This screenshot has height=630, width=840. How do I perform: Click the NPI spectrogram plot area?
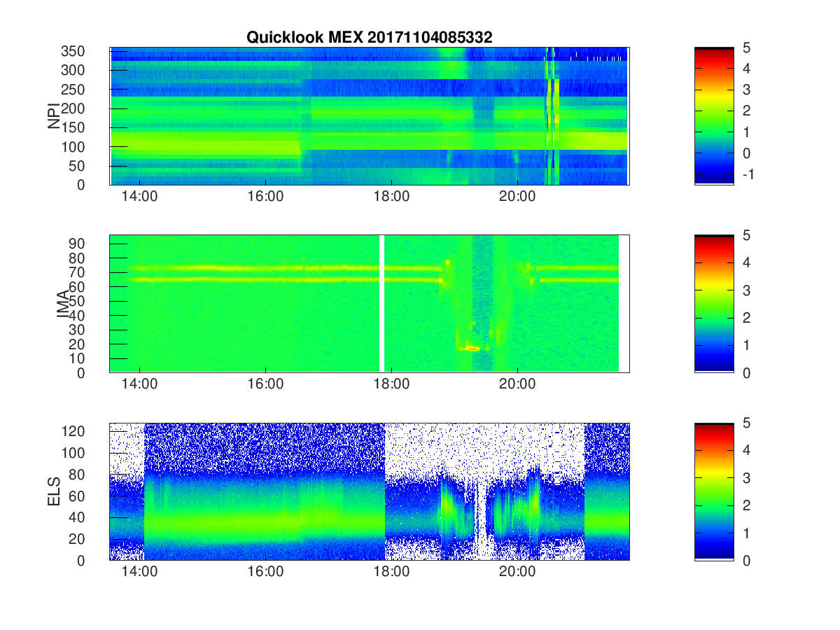click(x=369, y=116)
